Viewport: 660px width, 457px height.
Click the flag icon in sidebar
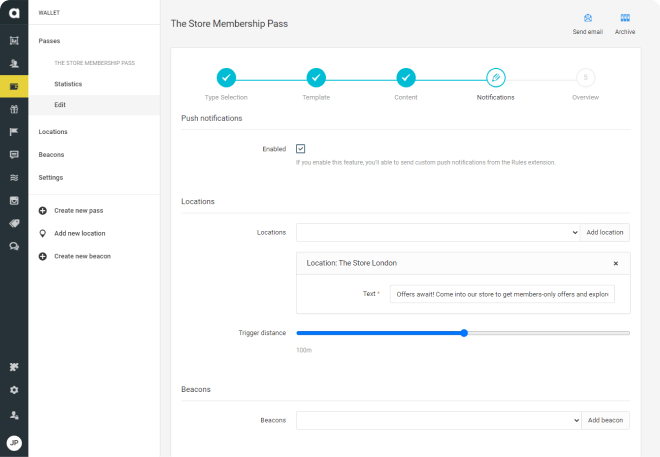click(14, 132)
